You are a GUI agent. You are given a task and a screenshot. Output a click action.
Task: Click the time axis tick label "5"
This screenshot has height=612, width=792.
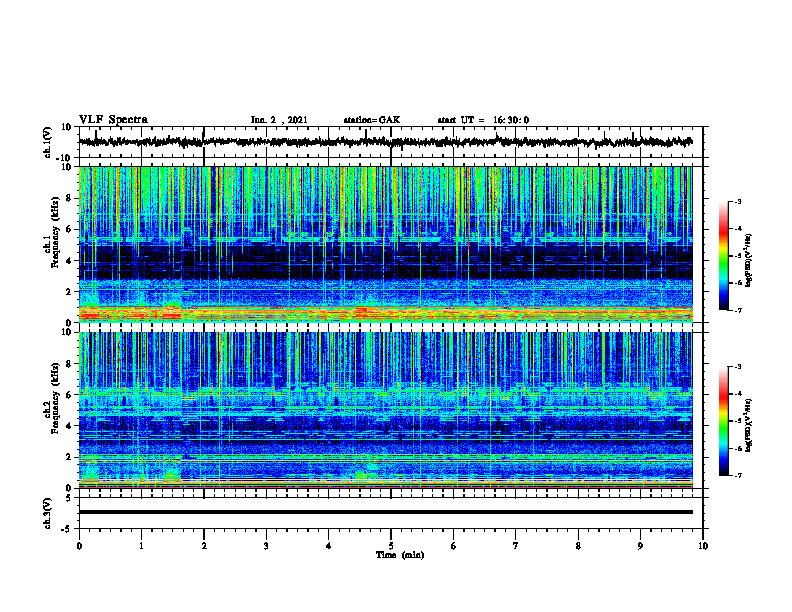coord(391,546)
